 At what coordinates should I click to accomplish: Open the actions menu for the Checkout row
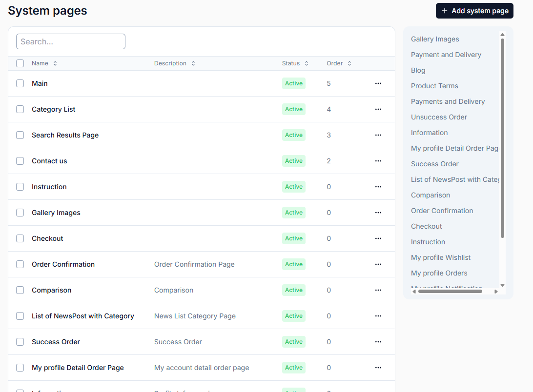(378, 238)
